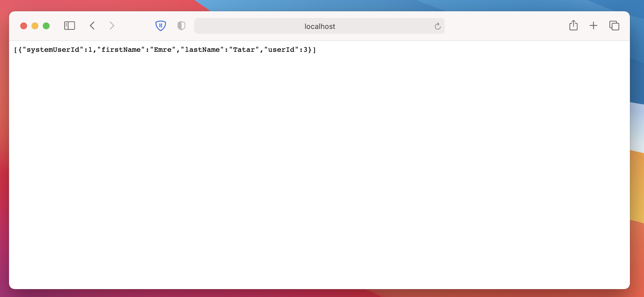Toggle the Safari sidebar
This screenshot has width=644, height=297.
click(70, 26)
